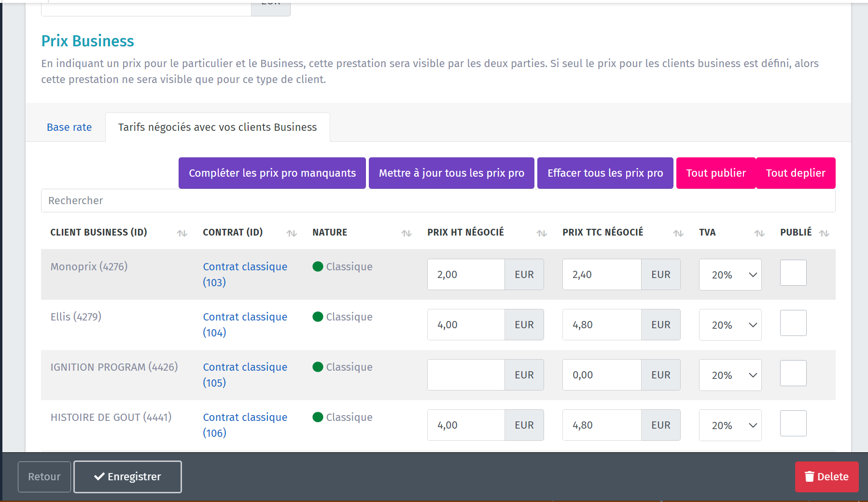This screenshot has height=502, width=868.
Task: Tick the Publié checkbox for Ellis
Action: [x=793, y=323]
